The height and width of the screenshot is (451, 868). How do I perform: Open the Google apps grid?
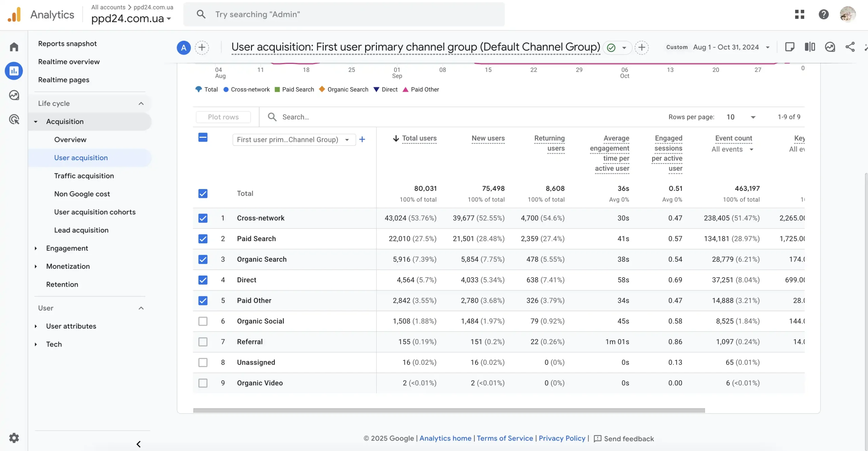(800, 14)
